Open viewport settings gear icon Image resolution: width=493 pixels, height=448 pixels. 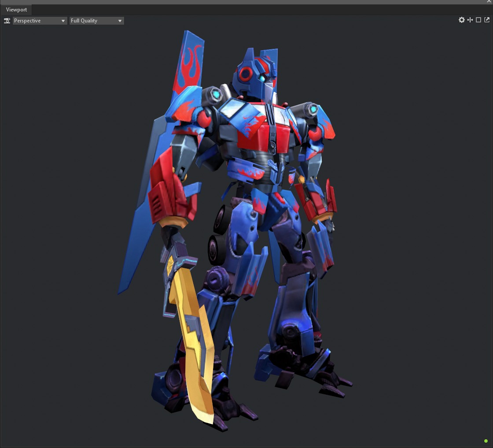(462, 20)
